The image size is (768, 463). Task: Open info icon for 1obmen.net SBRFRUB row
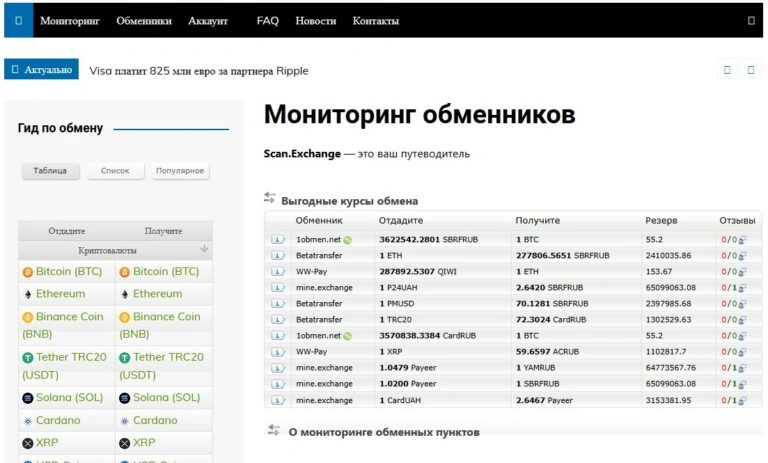tap(278, 240)
